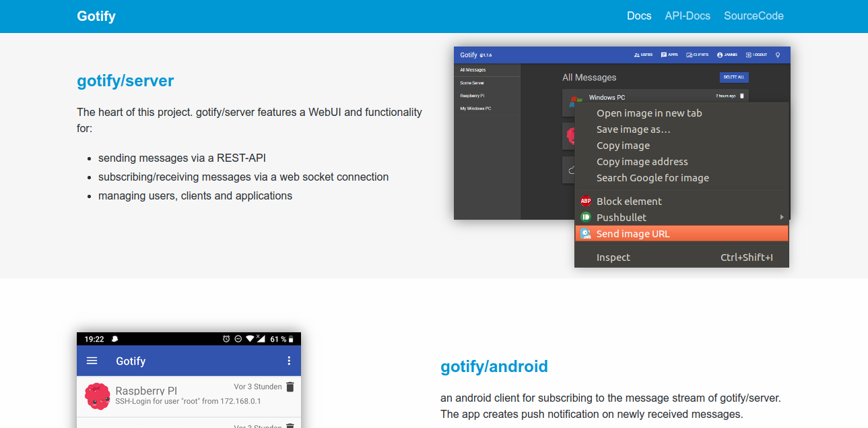Click the battery status icon

[x=291, y=339]
